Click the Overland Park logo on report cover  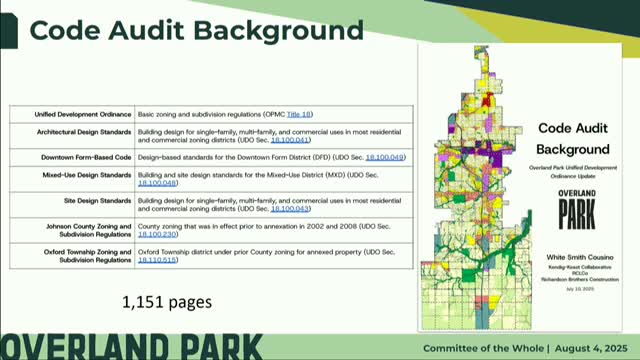577,209
